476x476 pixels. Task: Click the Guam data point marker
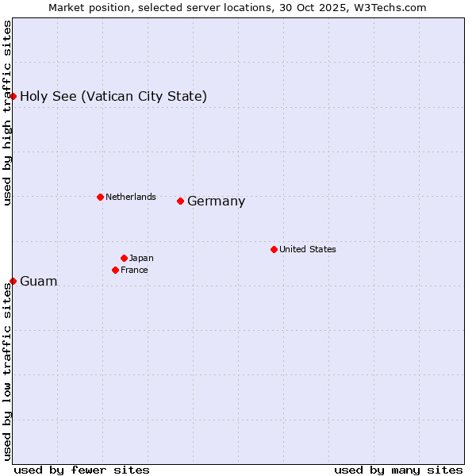(13, 281)
